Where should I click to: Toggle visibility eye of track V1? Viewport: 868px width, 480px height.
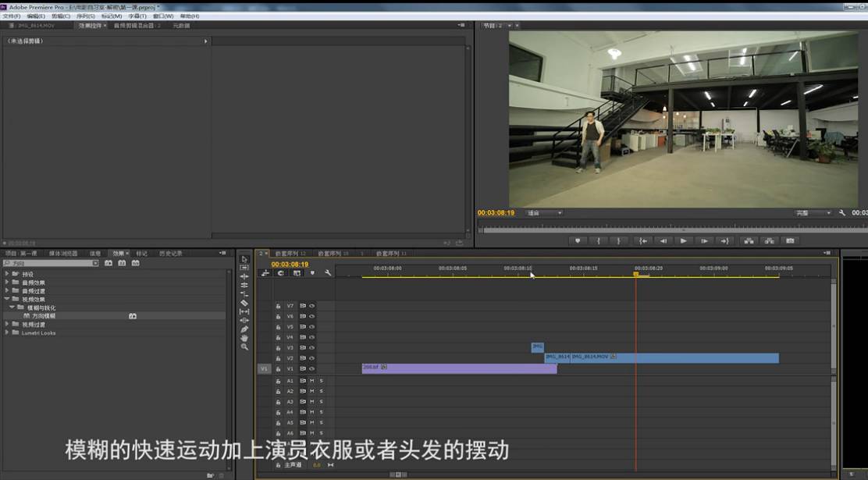click(311, 368)
